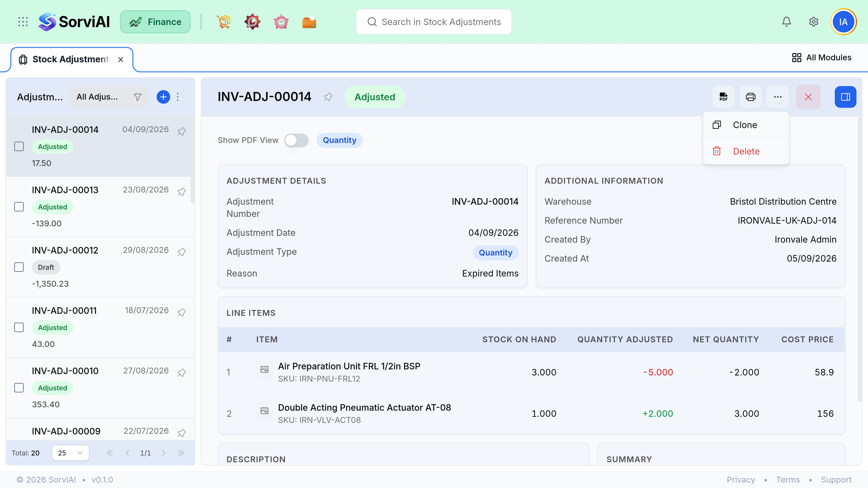Screen dimensions: 868x488
Task: Click the SorviAI logo
Action: pyautogui.click(x=74, y=22)
